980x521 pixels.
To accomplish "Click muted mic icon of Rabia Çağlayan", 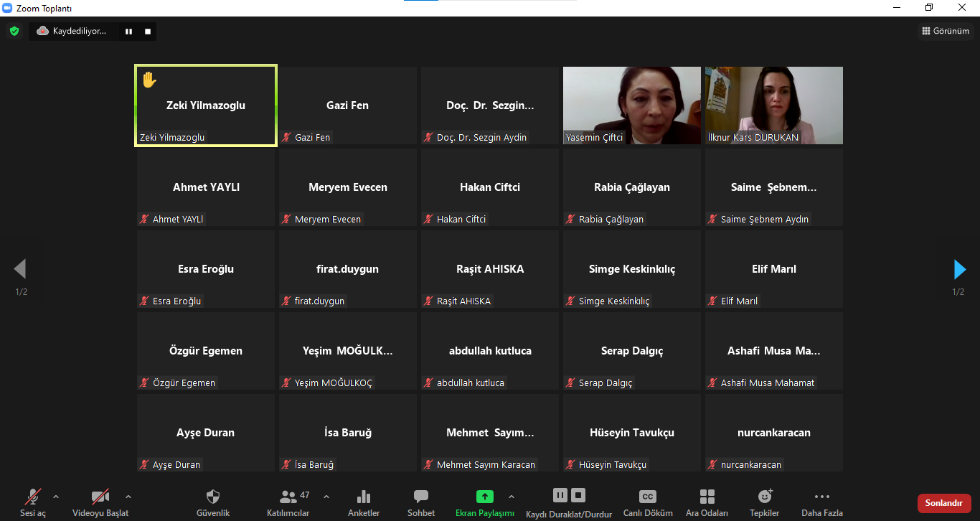I will [571, 219].
